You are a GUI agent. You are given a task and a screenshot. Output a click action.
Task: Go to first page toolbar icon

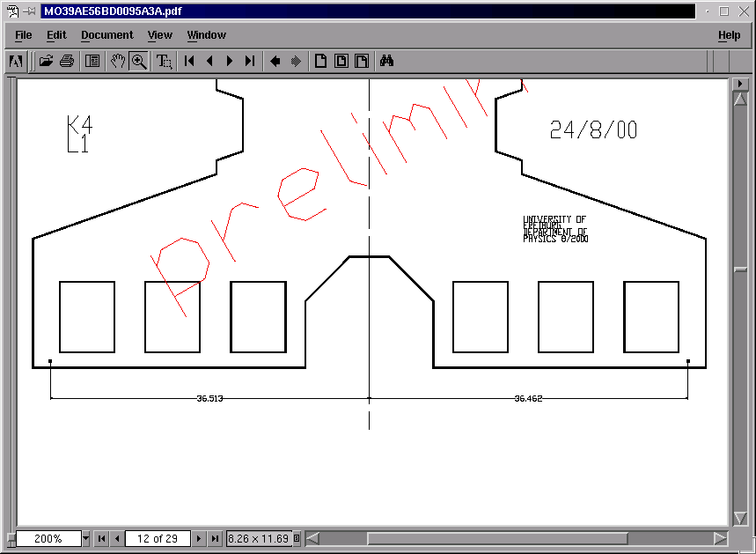pyautogui.click(x=189, y=62)
